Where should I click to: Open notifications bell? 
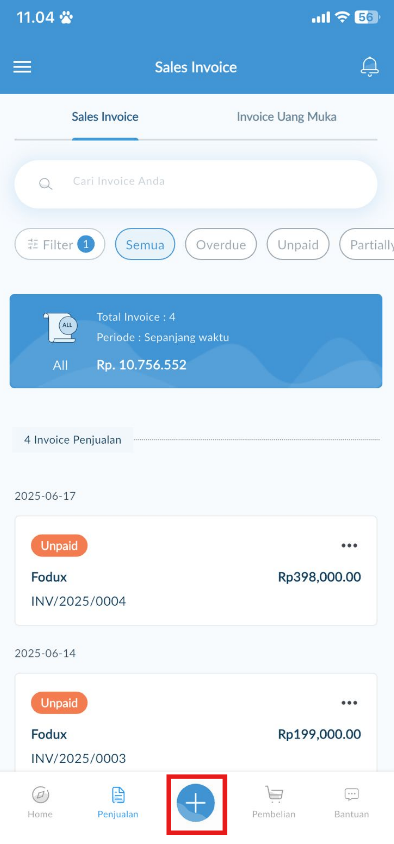[370, 67]
